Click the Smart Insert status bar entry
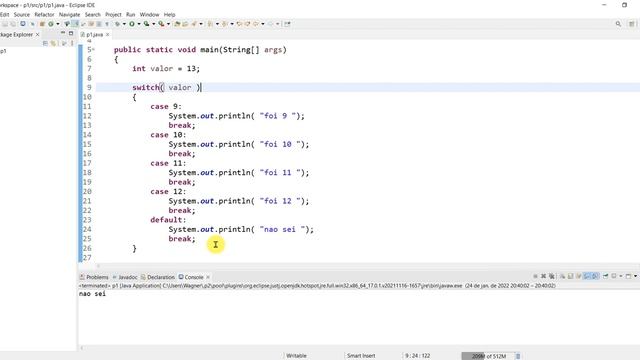 361,356
